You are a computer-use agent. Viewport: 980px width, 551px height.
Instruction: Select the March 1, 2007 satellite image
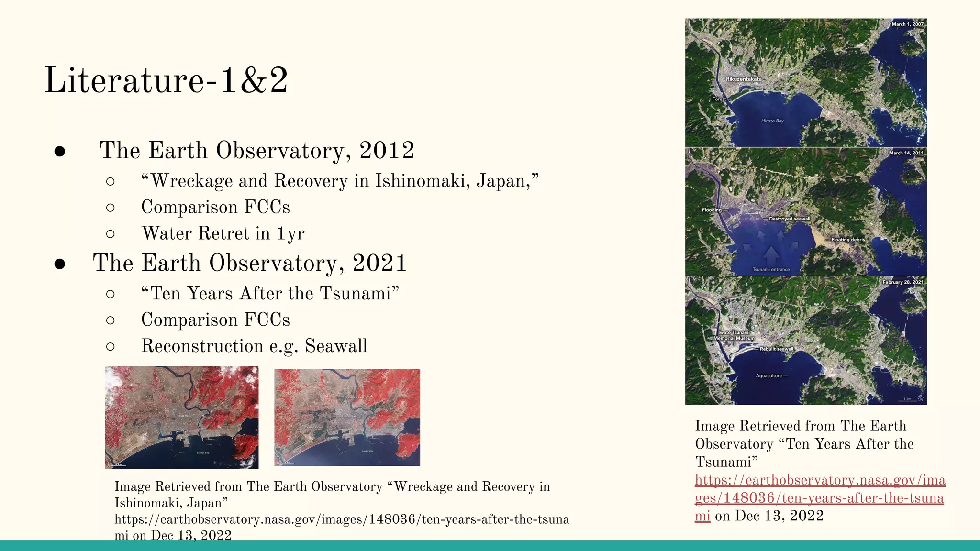click(x=806, y=82)
